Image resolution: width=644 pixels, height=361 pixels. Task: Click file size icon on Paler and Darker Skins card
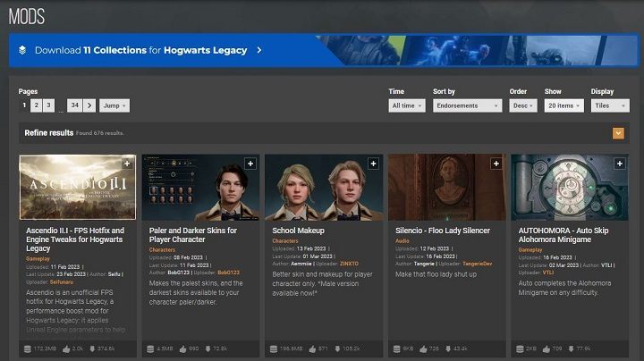tap(150, 349)
